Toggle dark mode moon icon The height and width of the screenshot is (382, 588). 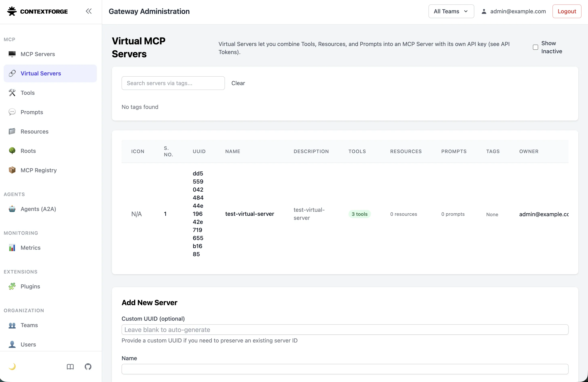click(x=12, y=367)
